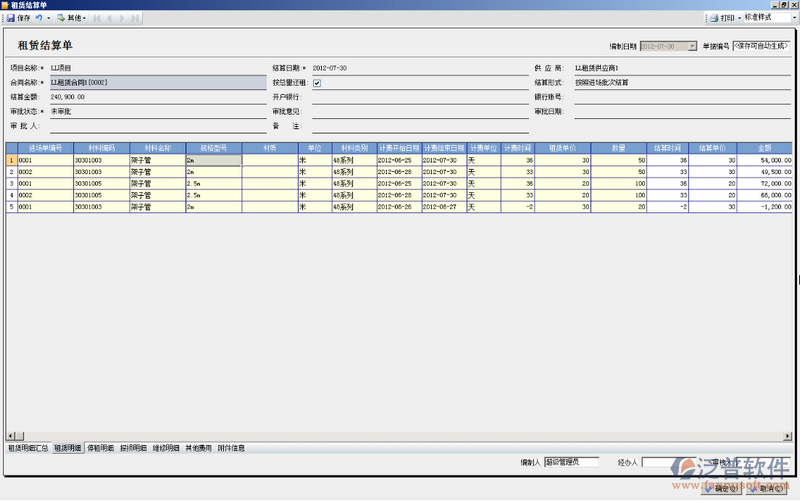Go to next record navigation icon
This screenshot has height=501, width=800.
[x=123, y=18]
